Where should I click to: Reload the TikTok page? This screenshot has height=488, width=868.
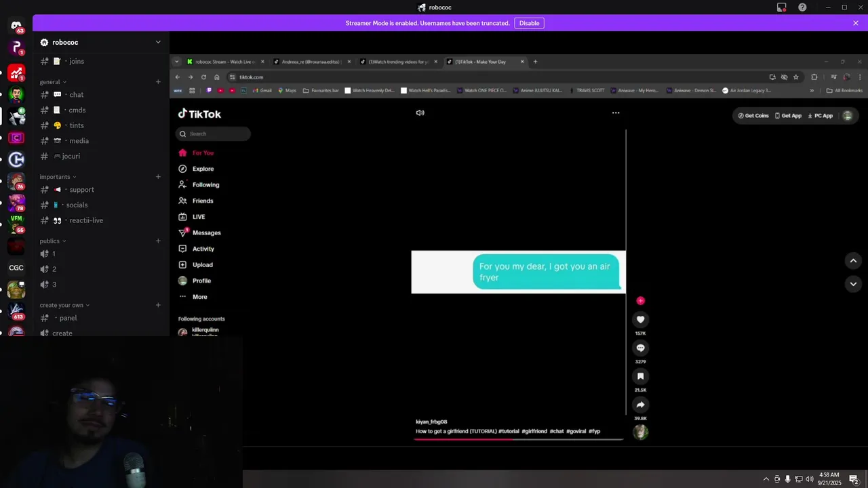click(203, 77)
